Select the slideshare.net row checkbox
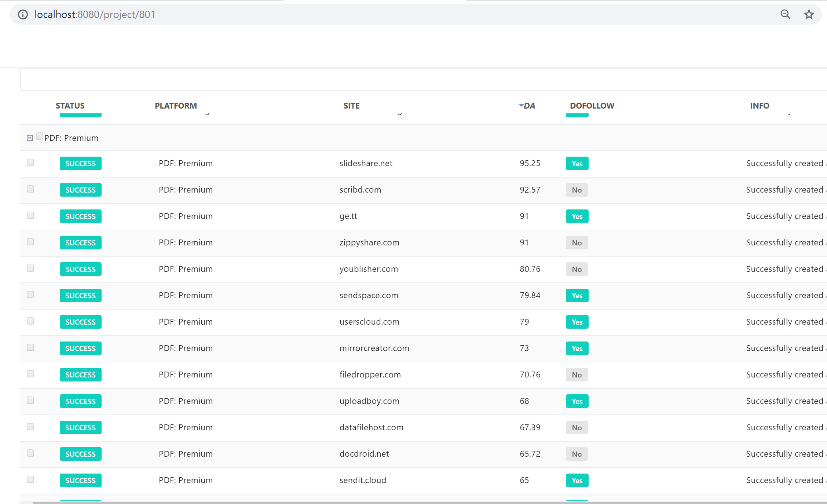Viewport: 827px width, 504px height. [x=30, y=162]
